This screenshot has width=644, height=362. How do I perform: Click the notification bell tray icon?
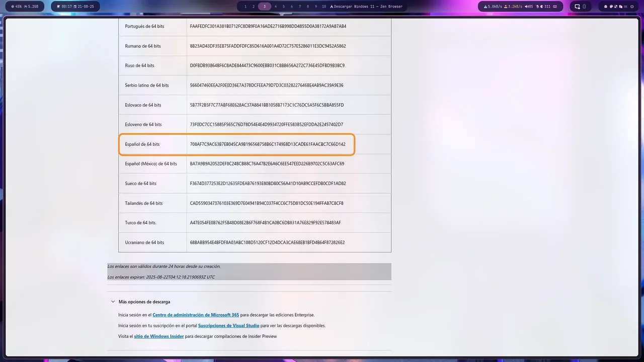point(606,7)
